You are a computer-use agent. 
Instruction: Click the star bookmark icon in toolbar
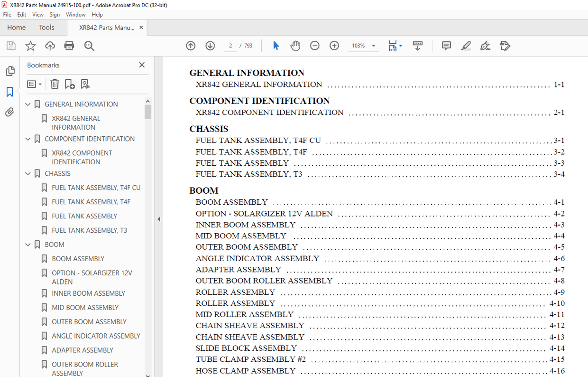30,46
